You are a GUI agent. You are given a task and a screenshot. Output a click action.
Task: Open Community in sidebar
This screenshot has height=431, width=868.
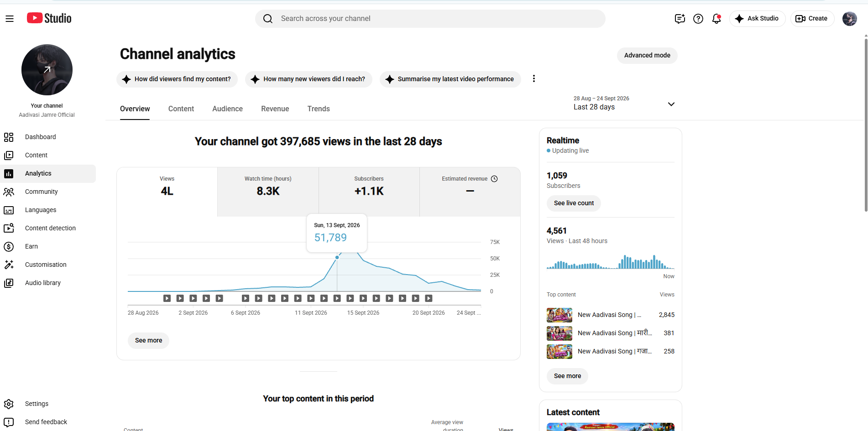coord(48,192)
